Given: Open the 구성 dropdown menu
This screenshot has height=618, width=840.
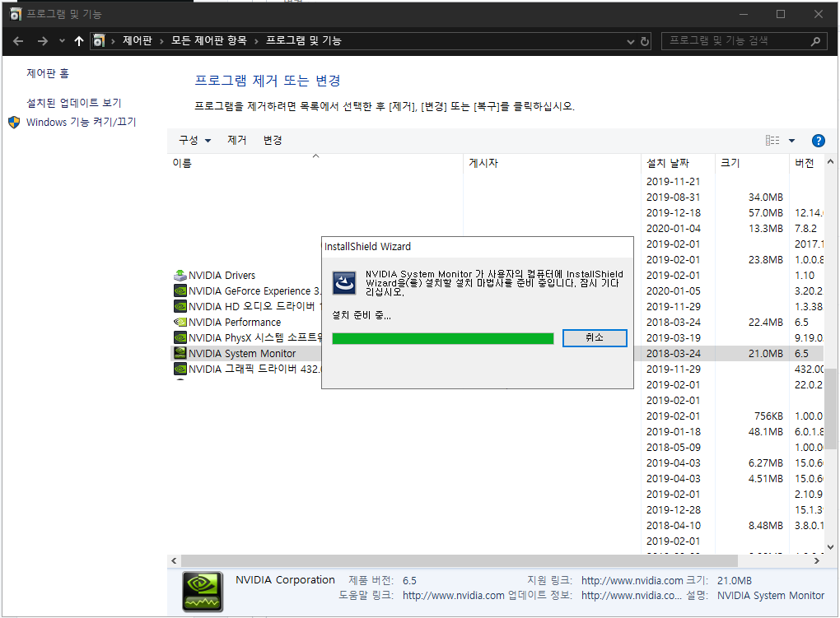Looking at the screenshot, I should pos(194,141).
